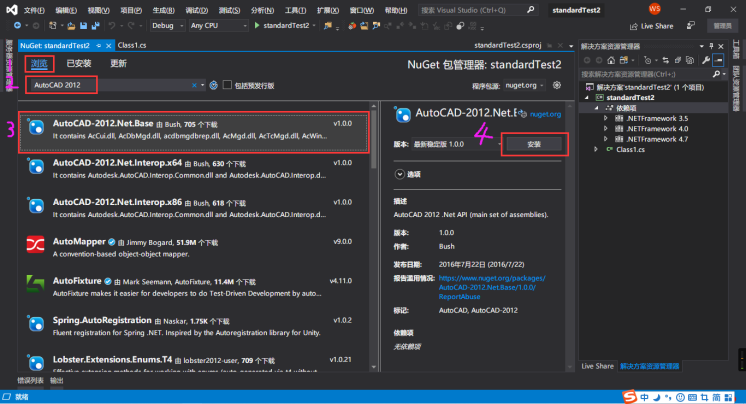
Task: Click the 管理员 button
Action: (722, 26)
